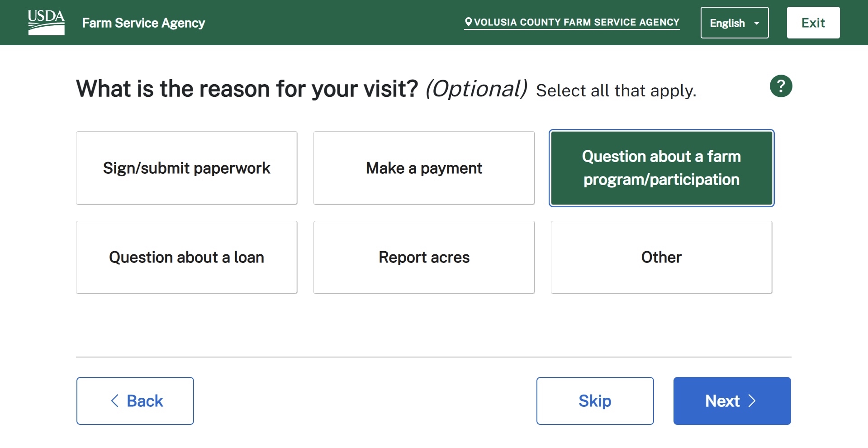Click the caret arrow beside English

point(756,23)
